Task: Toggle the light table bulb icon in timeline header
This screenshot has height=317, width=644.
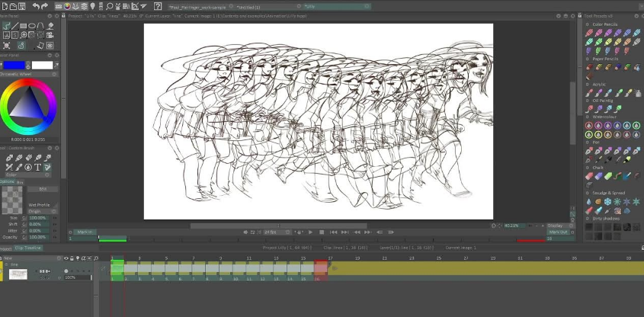Action: (x=78, y=258)
